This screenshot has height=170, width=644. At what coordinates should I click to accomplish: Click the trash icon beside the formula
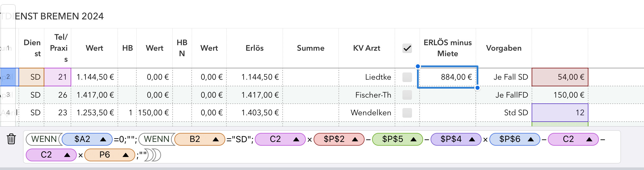pos(11,139)
